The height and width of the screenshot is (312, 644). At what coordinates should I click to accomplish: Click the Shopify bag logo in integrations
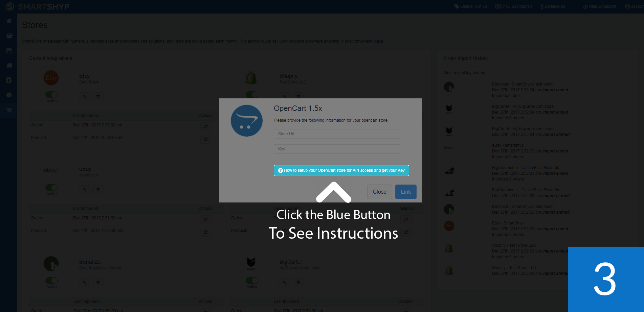point(251,78)
